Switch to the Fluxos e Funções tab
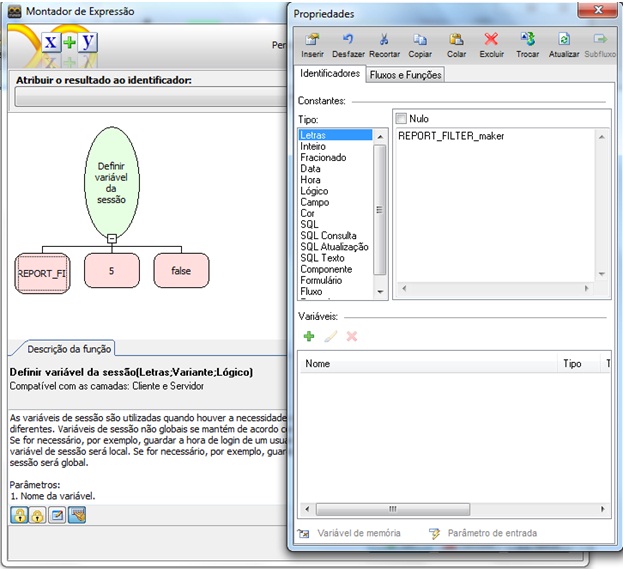This screenshot has width=623, height=569. coord(405,75)
